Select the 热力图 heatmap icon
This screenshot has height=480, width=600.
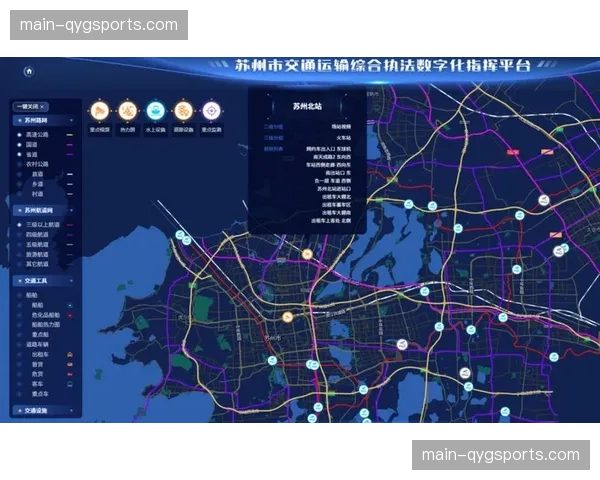click(128, 111)
